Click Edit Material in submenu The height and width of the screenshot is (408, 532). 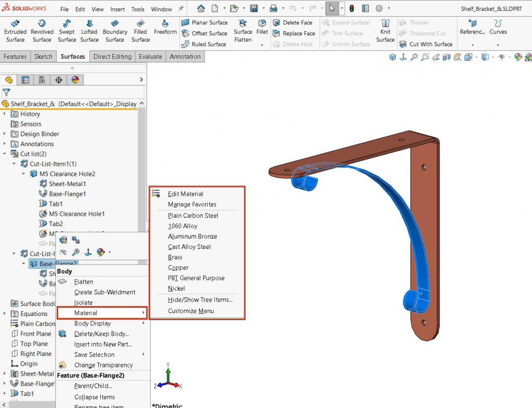(185, 194)
